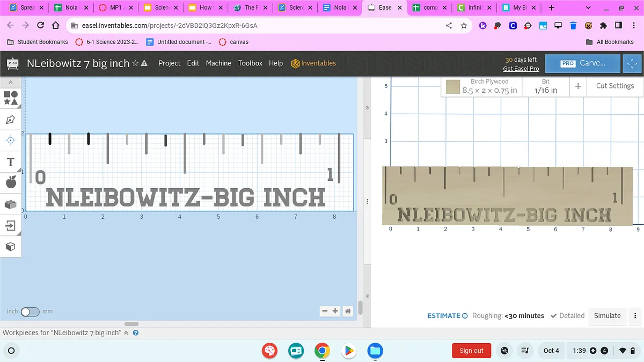
Task: Toggle units between inch and mm
Action: coord(30,312)
